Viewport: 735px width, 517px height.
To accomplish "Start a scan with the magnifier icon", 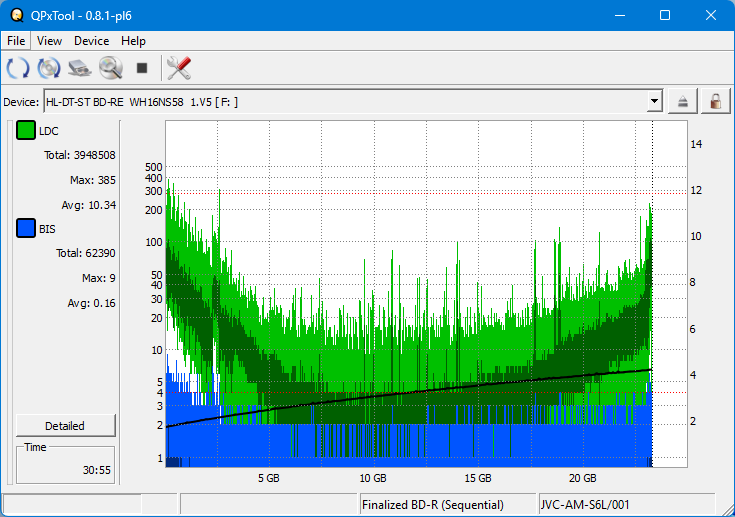I will pos(110,68).
